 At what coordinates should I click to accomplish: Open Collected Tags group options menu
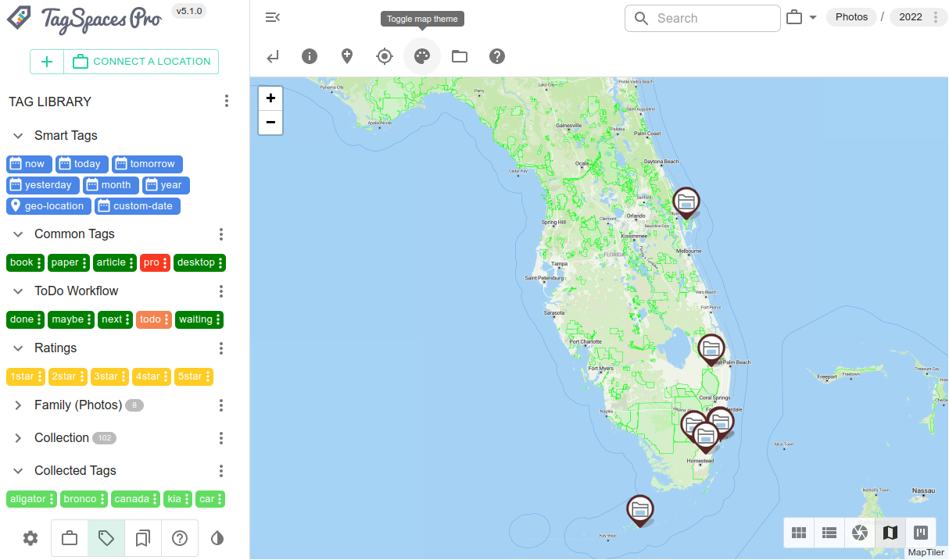pyautogui.click(x=221, y=471)
